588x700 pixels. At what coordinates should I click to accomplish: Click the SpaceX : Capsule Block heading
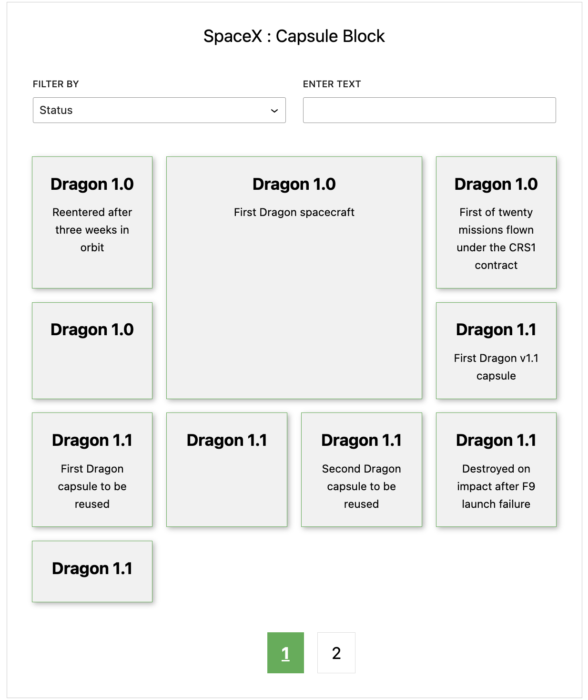[x=294, y=36]
